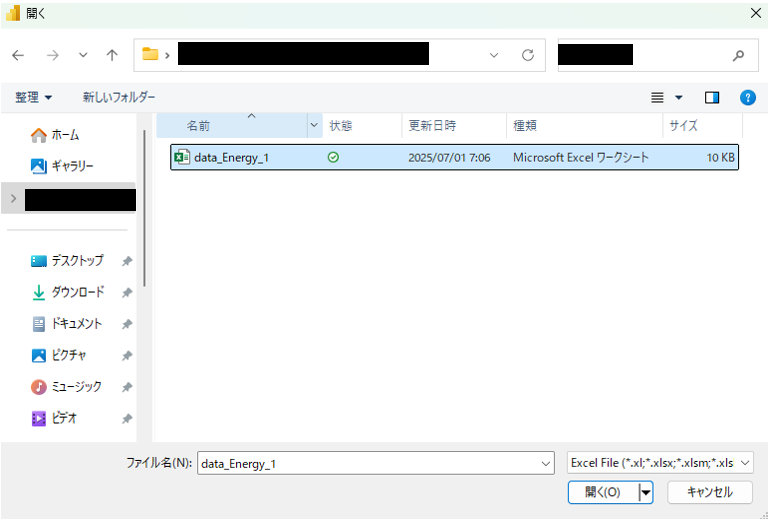Create folder with 新しいフォルダー
The image size is (770, 520).
click(119, 97)
